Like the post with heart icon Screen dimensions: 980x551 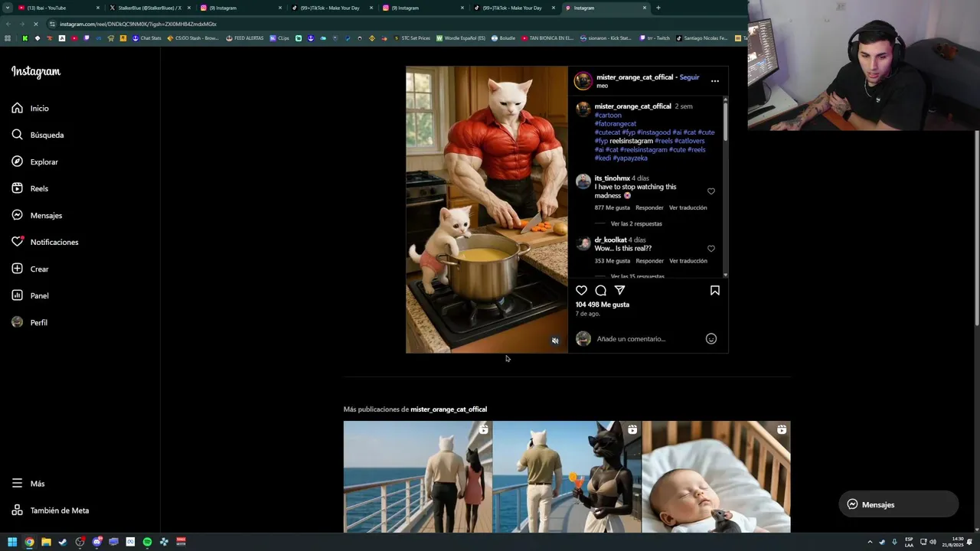tap(582, 290)
